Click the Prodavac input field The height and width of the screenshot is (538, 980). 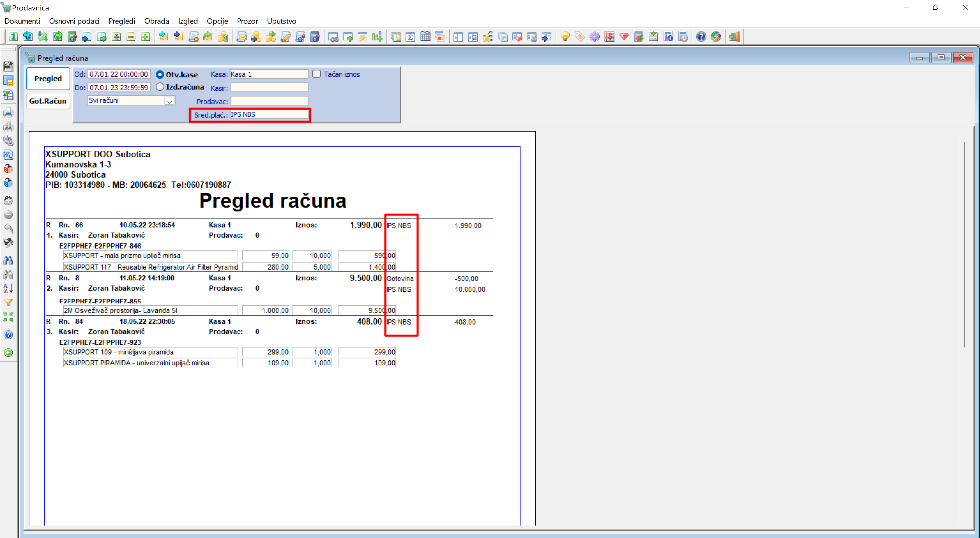coord(269,101)
